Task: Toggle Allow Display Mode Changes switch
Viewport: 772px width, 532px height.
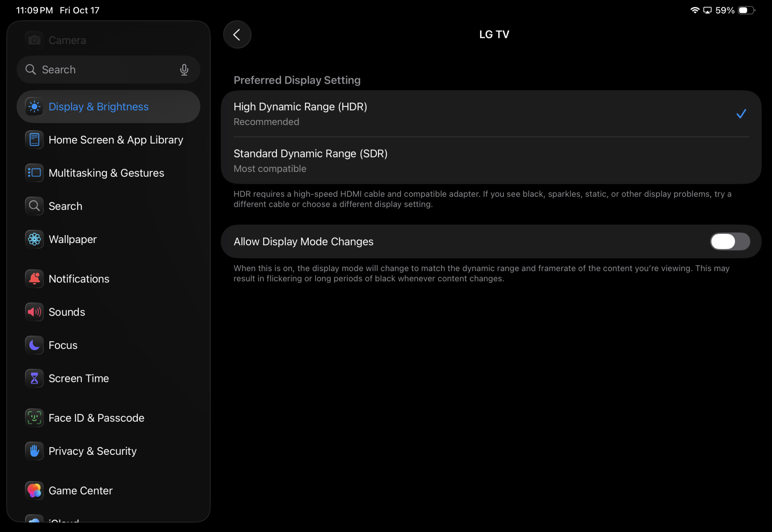Action: tap(730, 242)
